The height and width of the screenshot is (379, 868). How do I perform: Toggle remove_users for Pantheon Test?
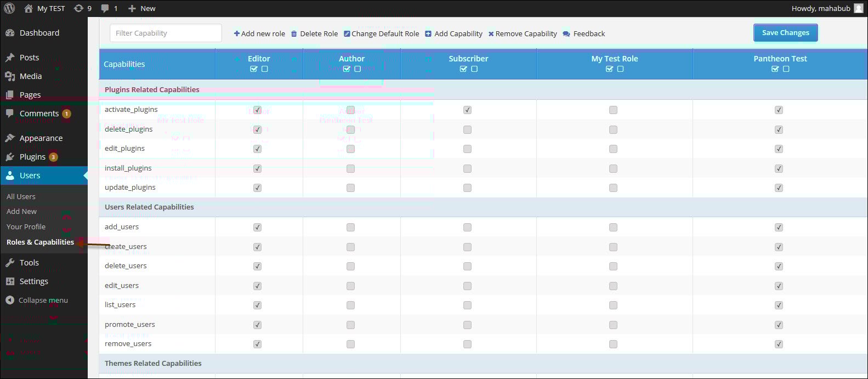coord(779,344)
